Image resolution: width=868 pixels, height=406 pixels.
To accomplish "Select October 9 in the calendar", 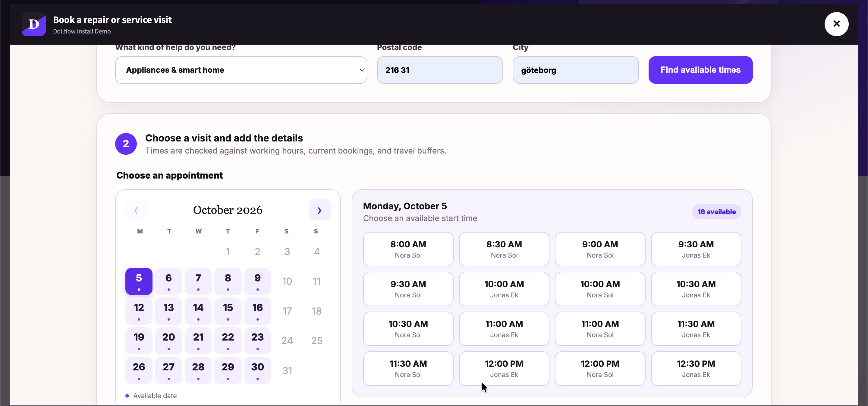I will click(257, 281).
